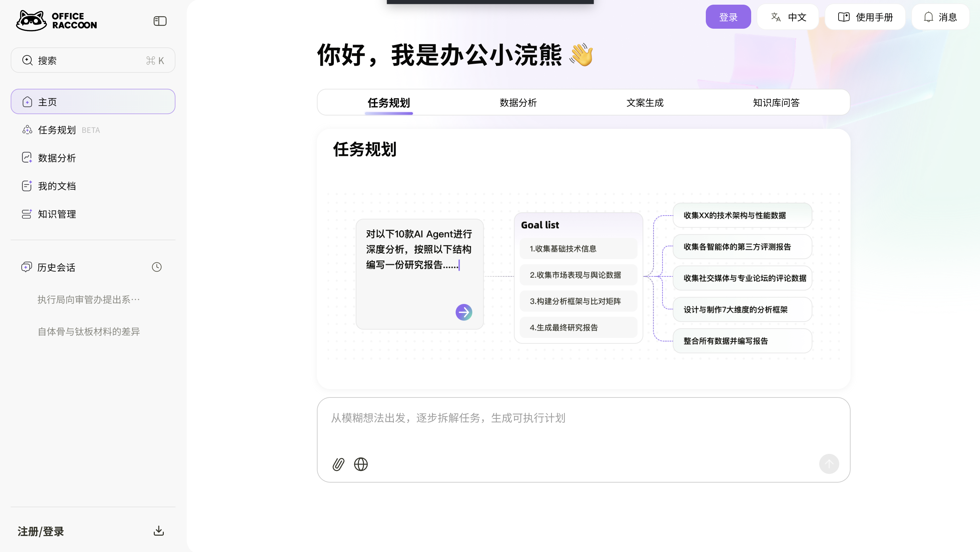Viewport: 980px width, 552px height.
Task: Toggle web search with the globe icon
Action: pos(361,464)
